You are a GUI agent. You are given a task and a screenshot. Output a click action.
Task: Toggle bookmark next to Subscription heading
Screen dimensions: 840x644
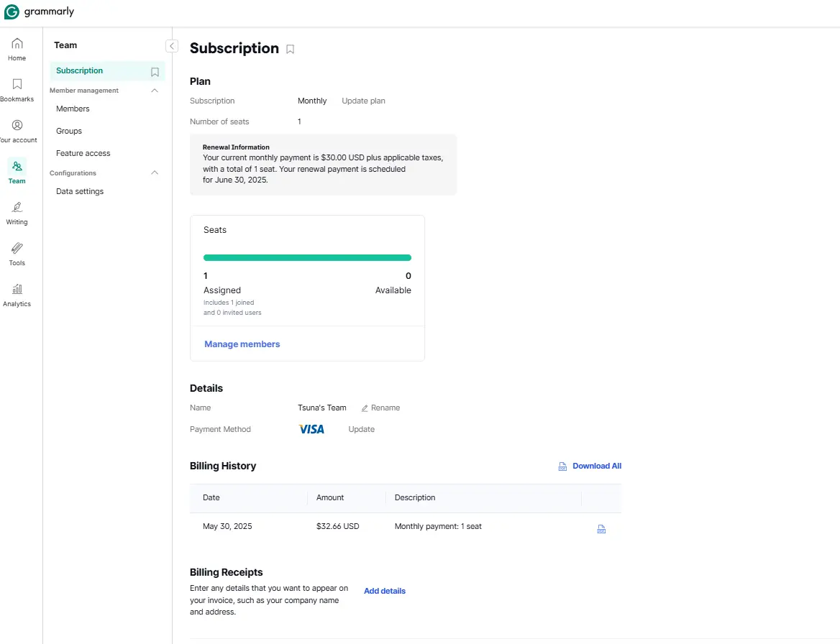(x=290, y=50)
